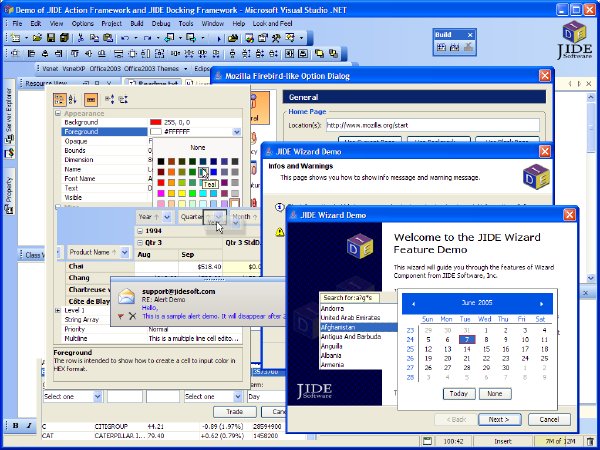Click Collapse All icon in property pane
600x450 pixels.
click(x=123, y=99)
